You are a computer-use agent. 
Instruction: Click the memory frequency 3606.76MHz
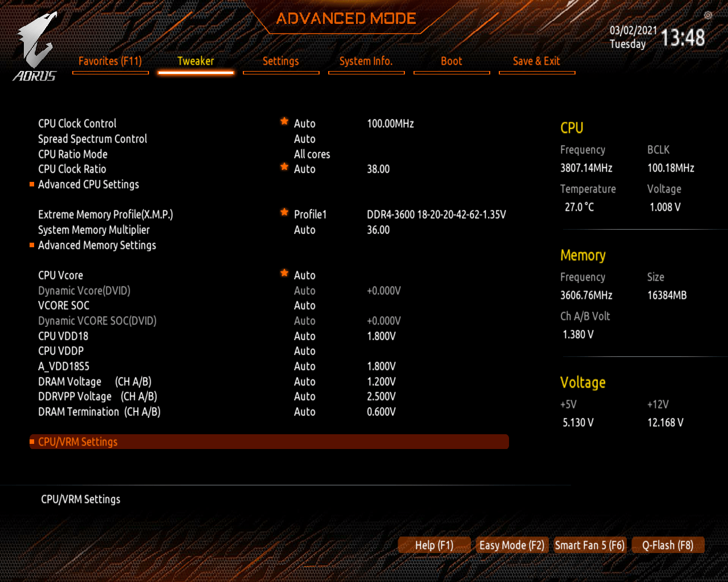point(586,295)
